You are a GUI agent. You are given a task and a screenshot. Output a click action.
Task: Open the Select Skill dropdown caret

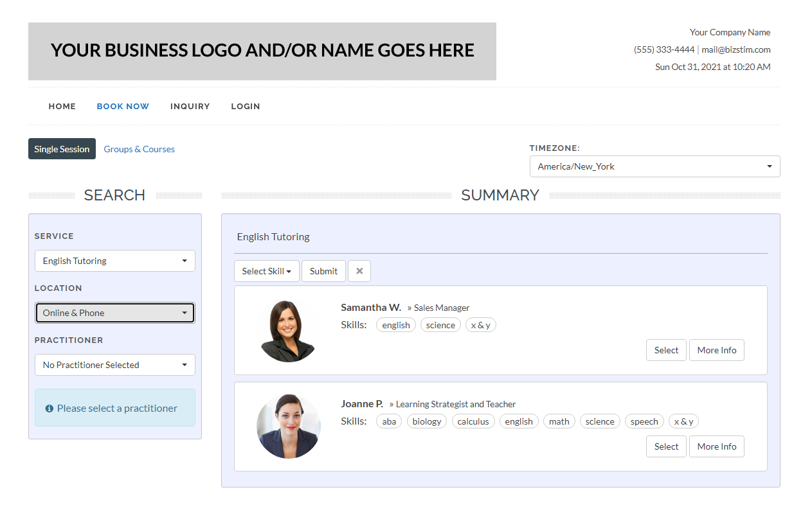289,270
